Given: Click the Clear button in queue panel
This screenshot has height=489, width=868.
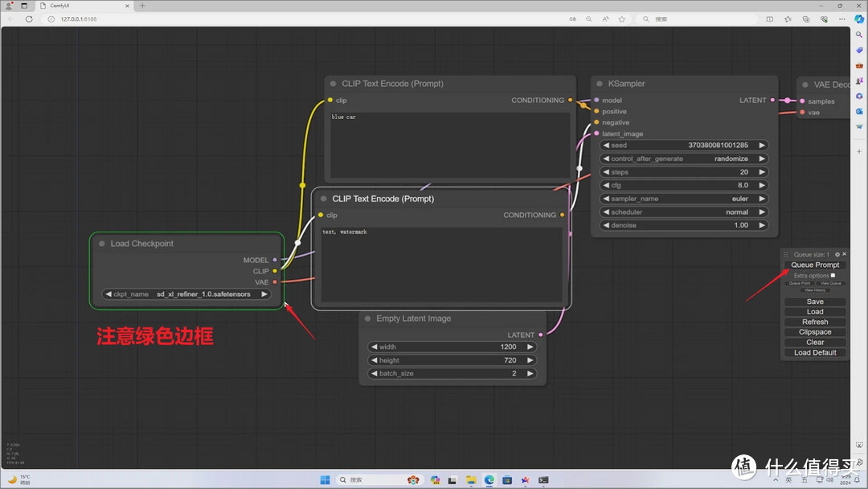Looking at the screenshot, I should tap(815, 343).
